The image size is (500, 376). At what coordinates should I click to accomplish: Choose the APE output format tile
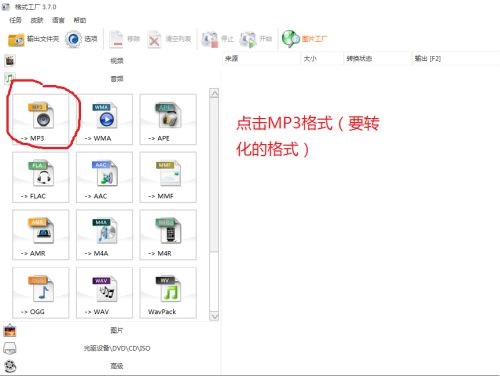(x=168, y=119)
